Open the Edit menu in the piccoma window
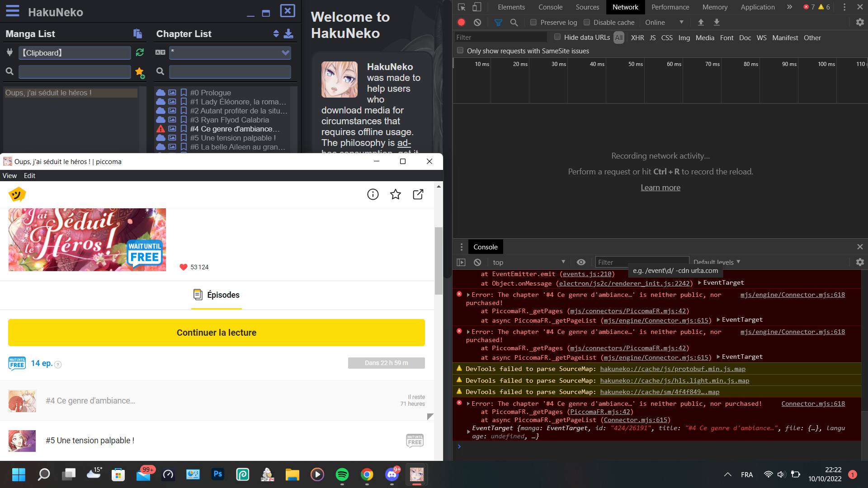The height and width of the screenshot is (488, 868). (29, 175)
